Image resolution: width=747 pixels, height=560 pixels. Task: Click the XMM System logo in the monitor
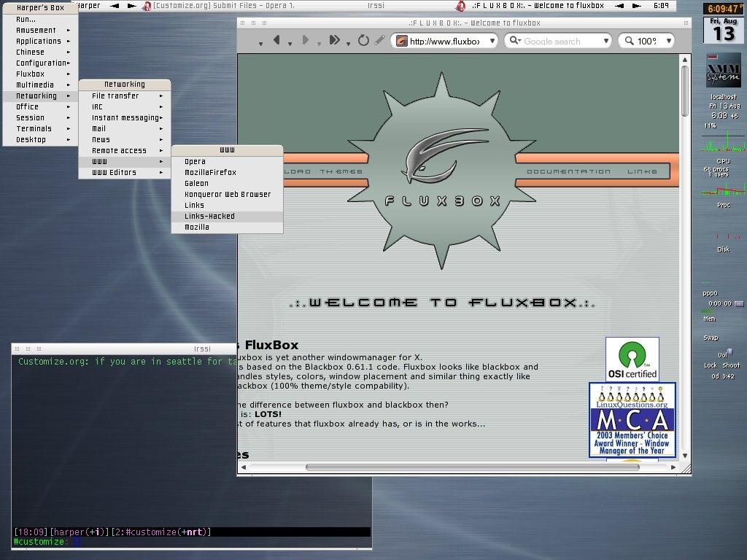[x=723, y=71]
